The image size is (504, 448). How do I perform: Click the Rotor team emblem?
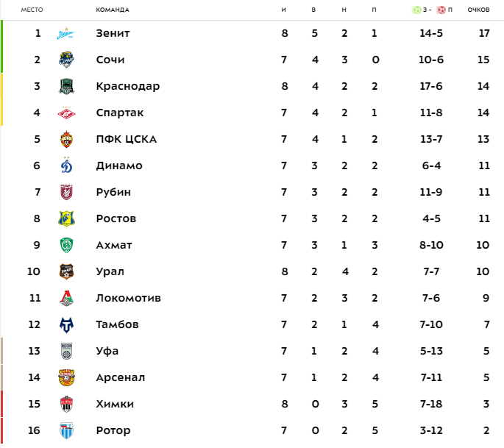(66, 430)
